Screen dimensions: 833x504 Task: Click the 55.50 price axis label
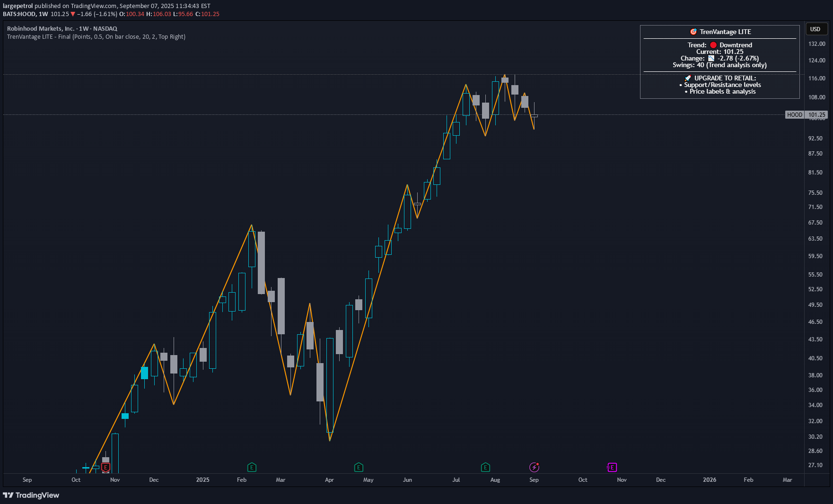815,274
